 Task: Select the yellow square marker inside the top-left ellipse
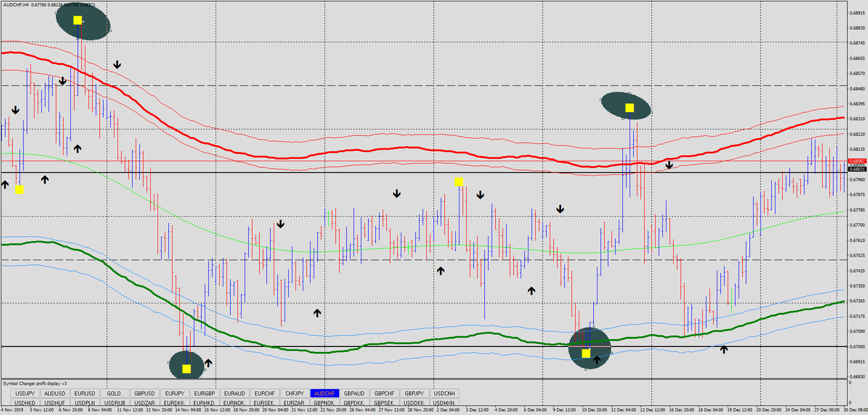point(77,20)
